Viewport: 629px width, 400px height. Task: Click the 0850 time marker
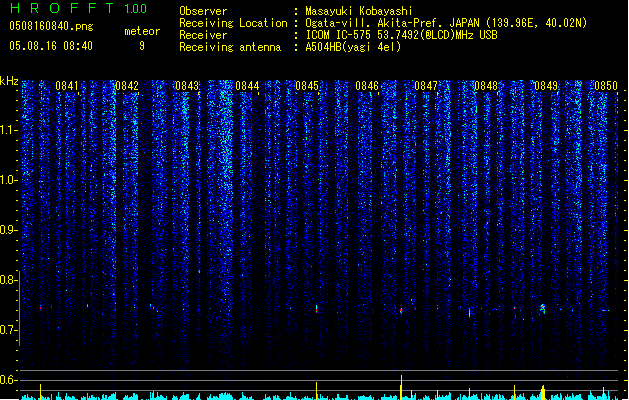[x=606, y=85]
